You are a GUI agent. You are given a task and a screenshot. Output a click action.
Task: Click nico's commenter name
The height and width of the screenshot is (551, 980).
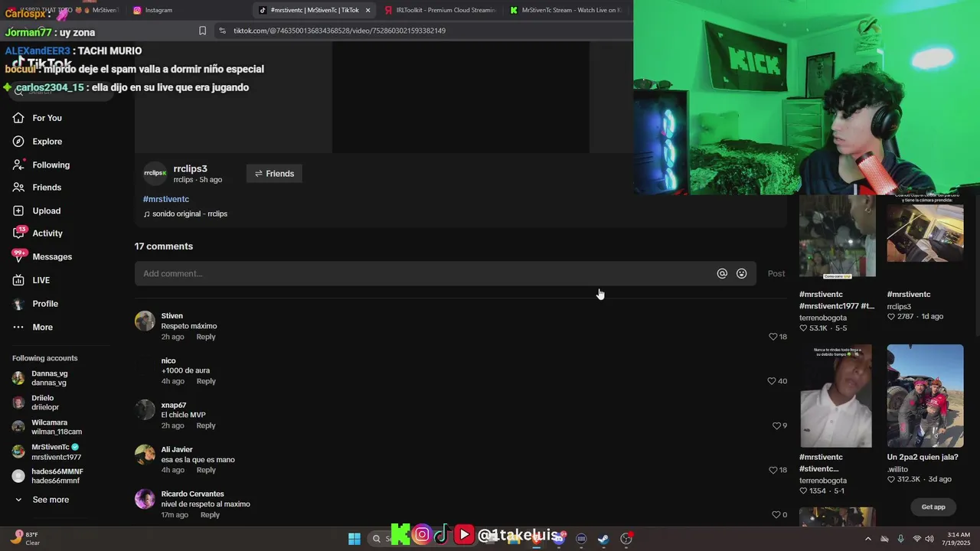(168, 360)
